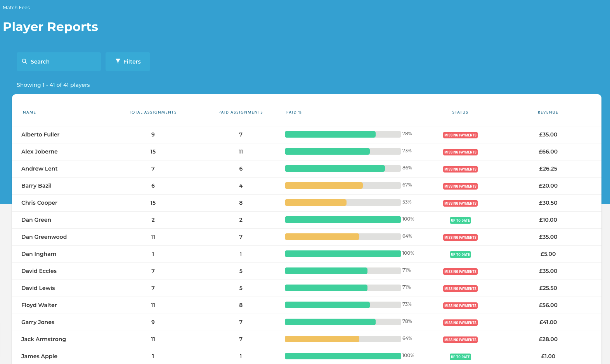Click Chris Cooper's £30.50 revenue
Image resolution: width=610 pixels, height=364 pixels.
548,203
